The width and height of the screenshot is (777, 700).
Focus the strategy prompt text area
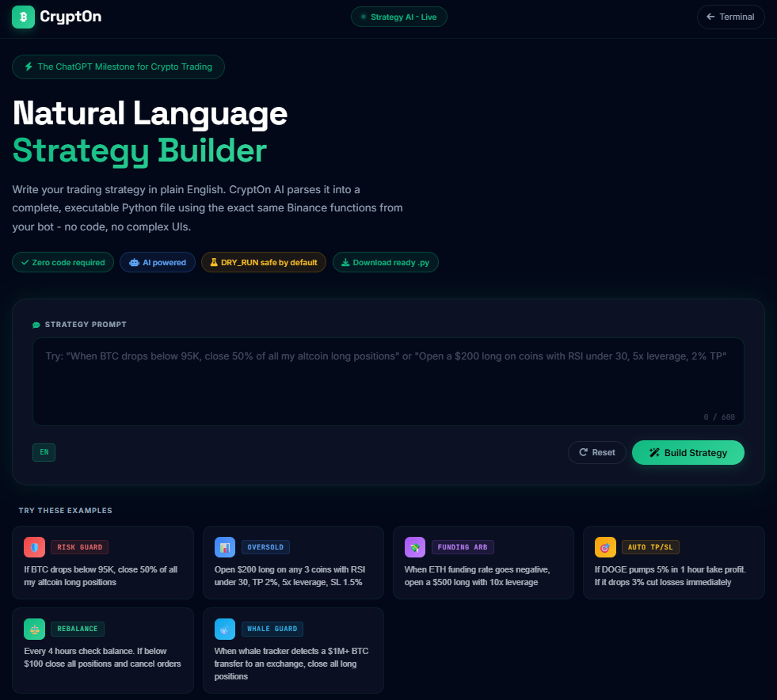(x=388, y=382)
